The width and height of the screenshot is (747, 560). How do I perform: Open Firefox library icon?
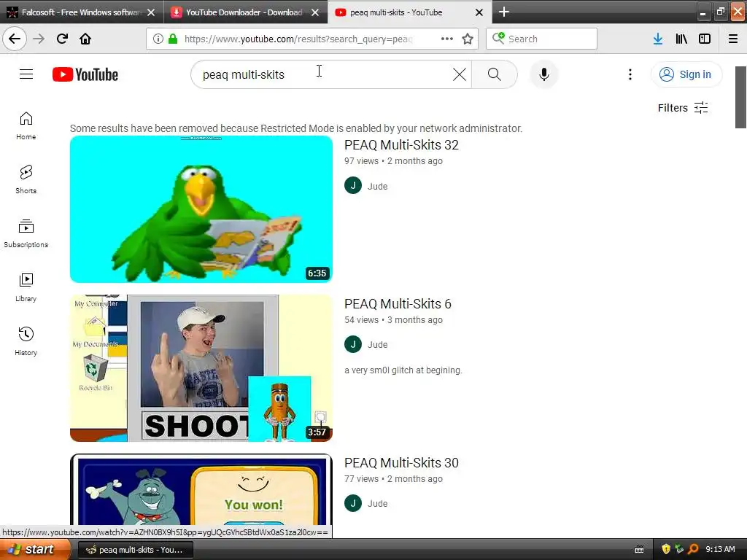tap(681, 39)
